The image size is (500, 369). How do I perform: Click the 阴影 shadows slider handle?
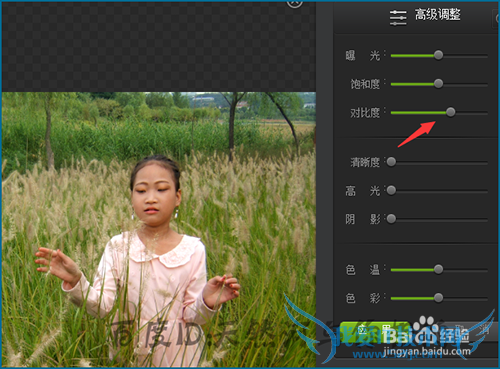[x=391, y=219]
